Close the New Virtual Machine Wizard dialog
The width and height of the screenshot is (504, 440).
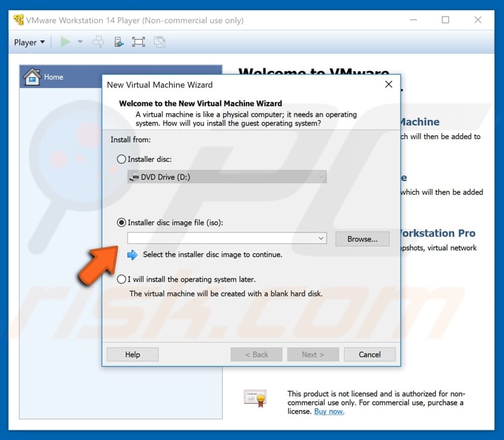pyautogui.click(x=389, y=84)
